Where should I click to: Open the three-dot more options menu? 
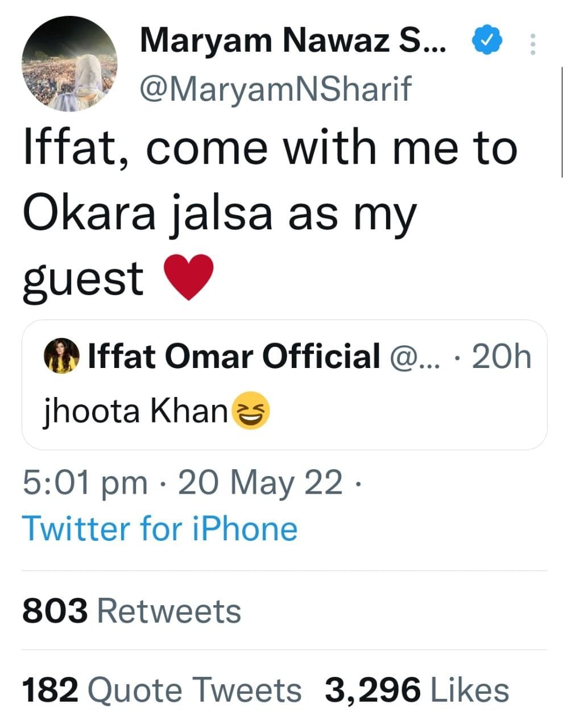point(533,44)
